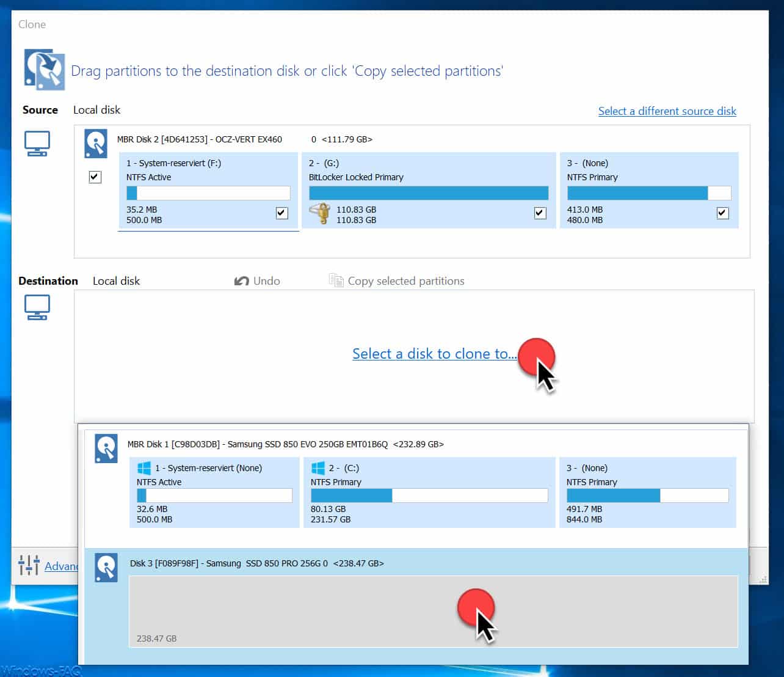Click MBR Disk 1 Samsung SSD 850 EVO header
Image resolution: width=784 pixels, height=677 pixels.
click(x=286, y=444)
